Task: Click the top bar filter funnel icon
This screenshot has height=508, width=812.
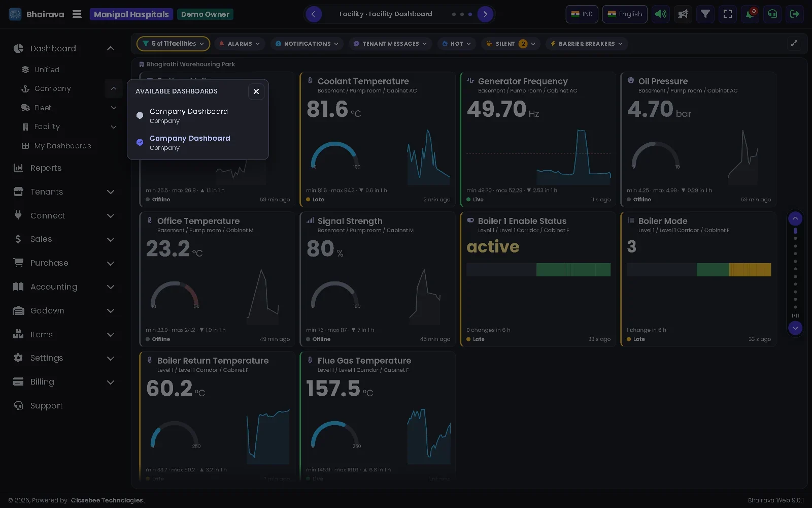Action: 705,14
